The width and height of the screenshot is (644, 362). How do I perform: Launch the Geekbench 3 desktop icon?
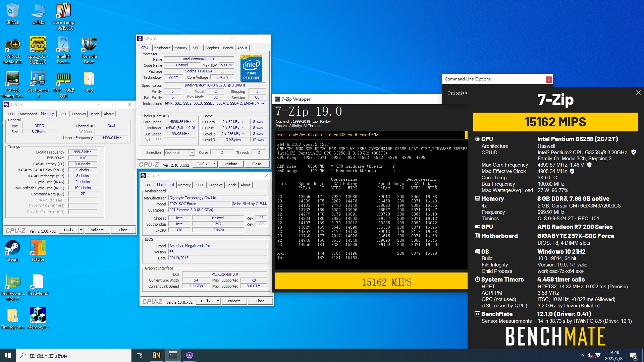(38, 84)
